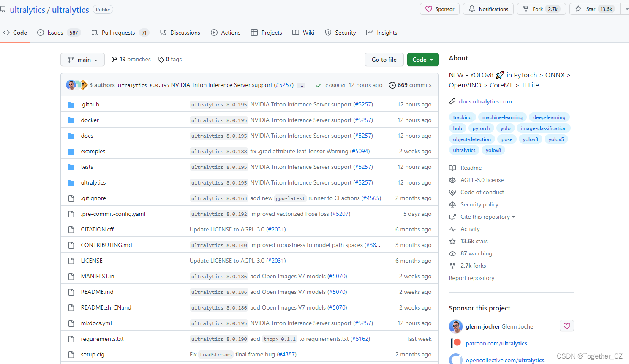The image size is (629, 364).
Task: Open the README.md file
Action: (x=97, y=292)
